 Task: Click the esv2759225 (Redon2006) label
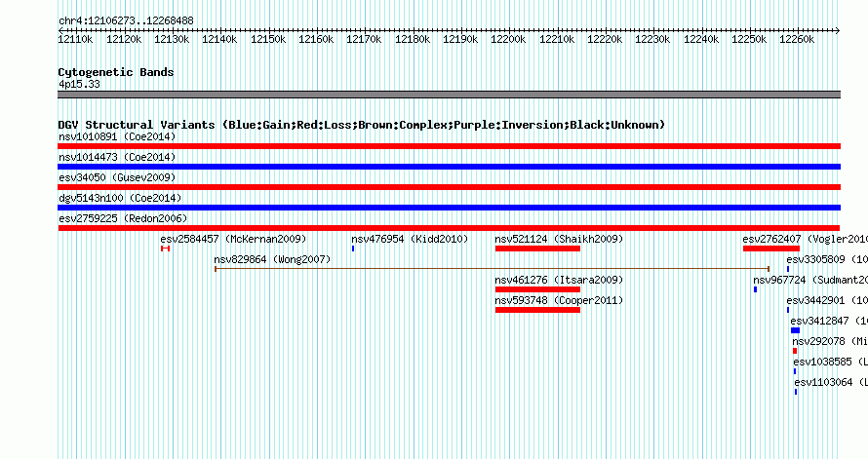(x=123, y=218)
